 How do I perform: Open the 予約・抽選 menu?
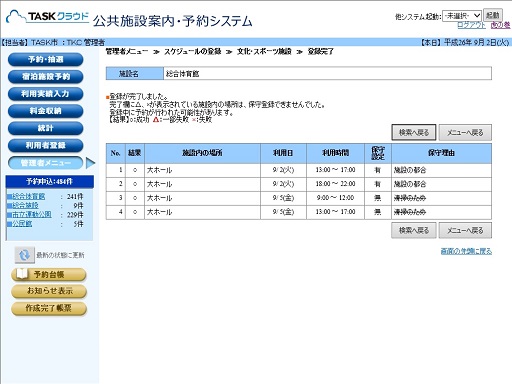pyautogui.click(x=45, y=59)
